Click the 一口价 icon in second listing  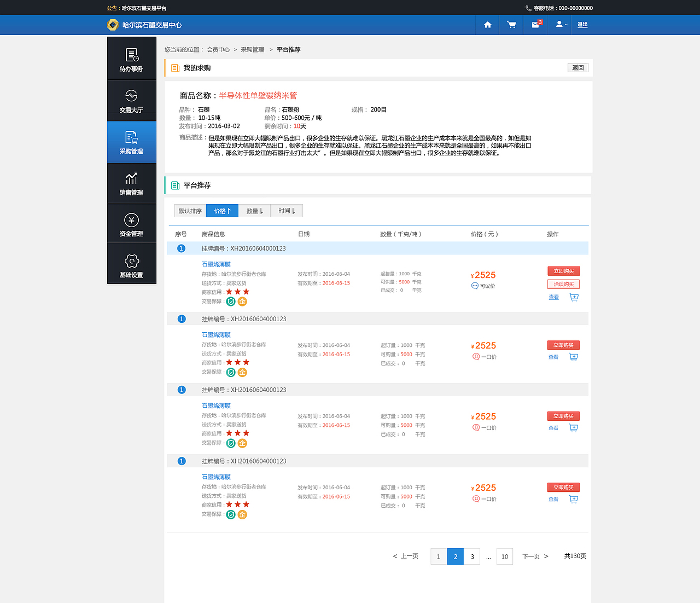click(x=476, y=357)
